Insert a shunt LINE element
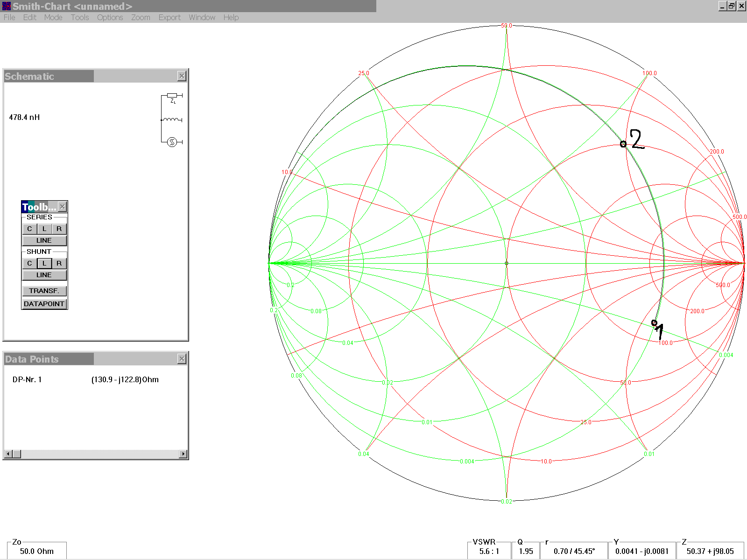 tap(44, 275)
